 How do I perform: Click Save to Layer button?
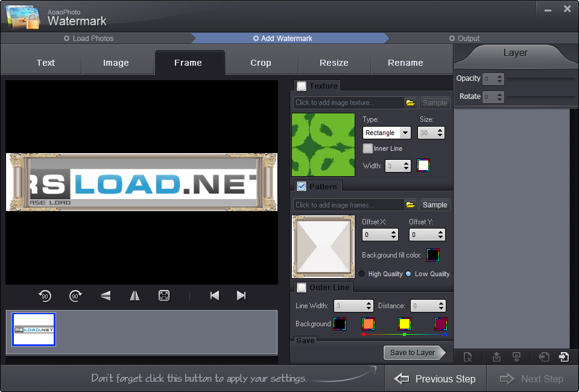(x=414, y=353)
